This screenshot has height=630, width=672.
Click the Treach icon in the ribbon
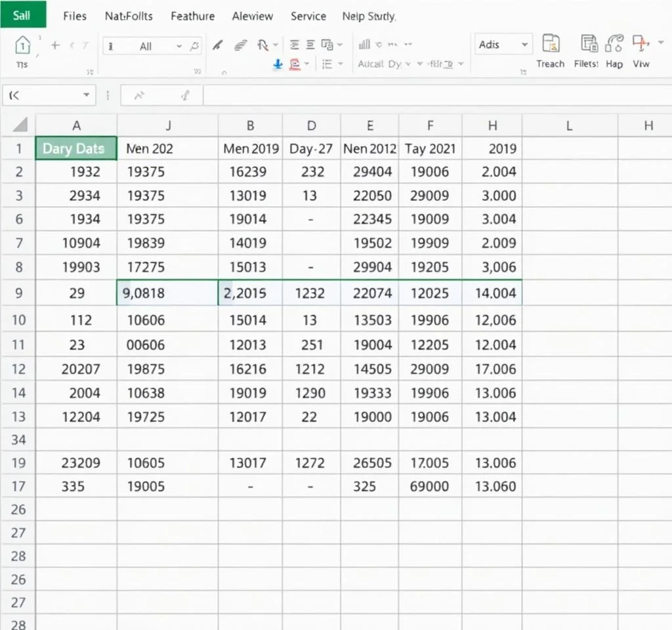pyautogui.click(x=550, y=45)
